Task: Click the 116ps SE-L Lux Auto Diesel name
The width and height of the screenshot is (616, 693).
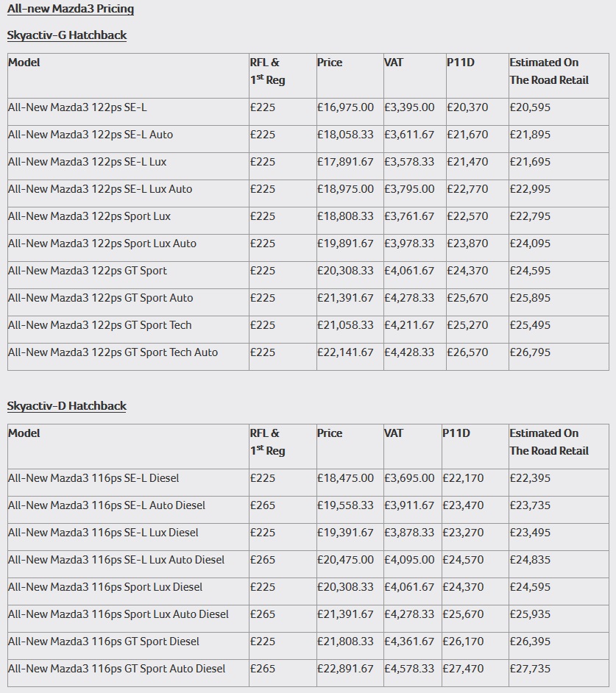Action: (116, 560)
